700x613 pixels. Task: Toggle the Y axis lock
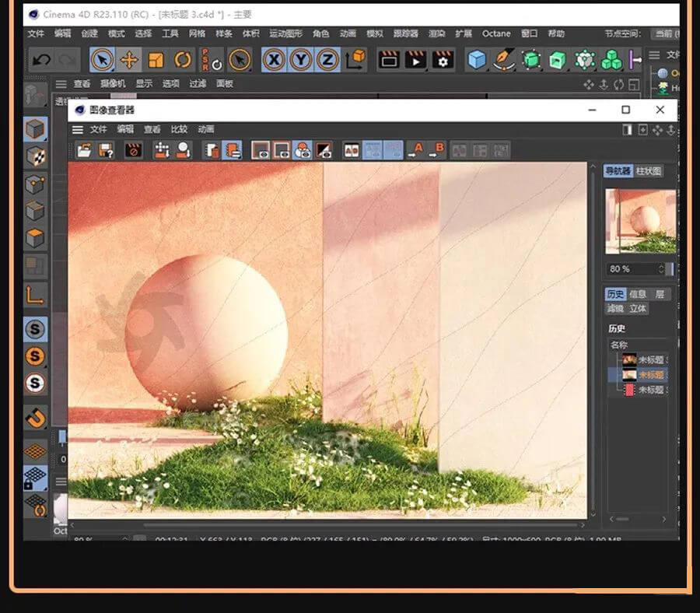300,60
